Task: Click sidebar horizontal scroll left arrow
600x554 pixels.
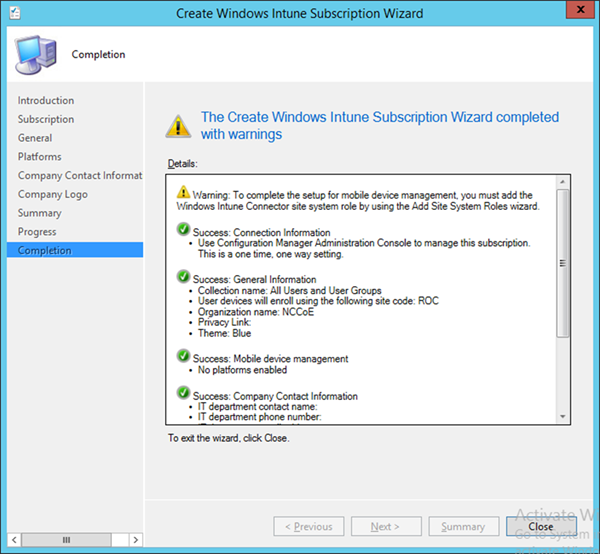Action: (14, 540)
